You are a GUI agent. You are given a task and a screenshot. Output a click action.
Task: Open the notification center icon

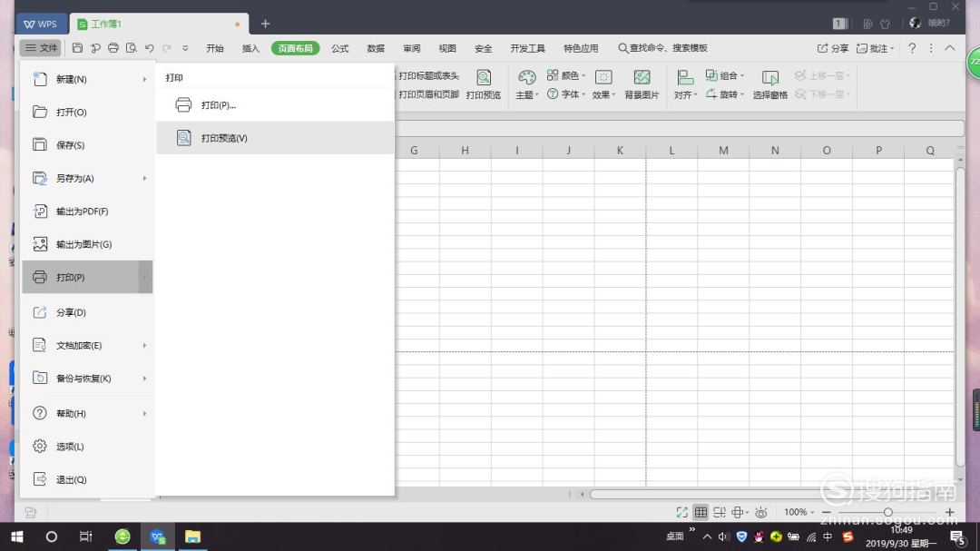click(x=957, y=536)
